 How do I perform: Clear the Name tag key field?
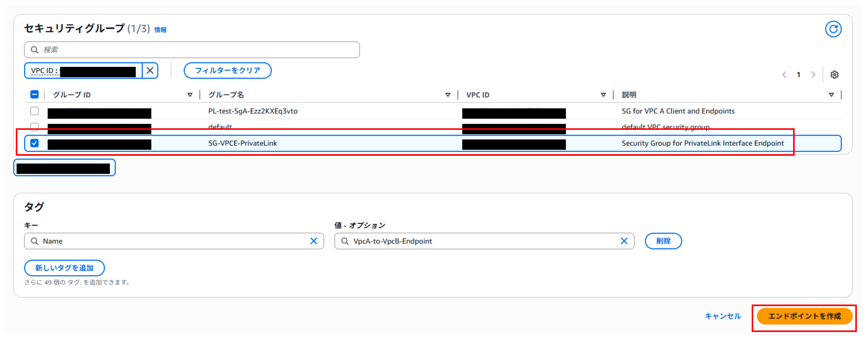coord(313,241)
